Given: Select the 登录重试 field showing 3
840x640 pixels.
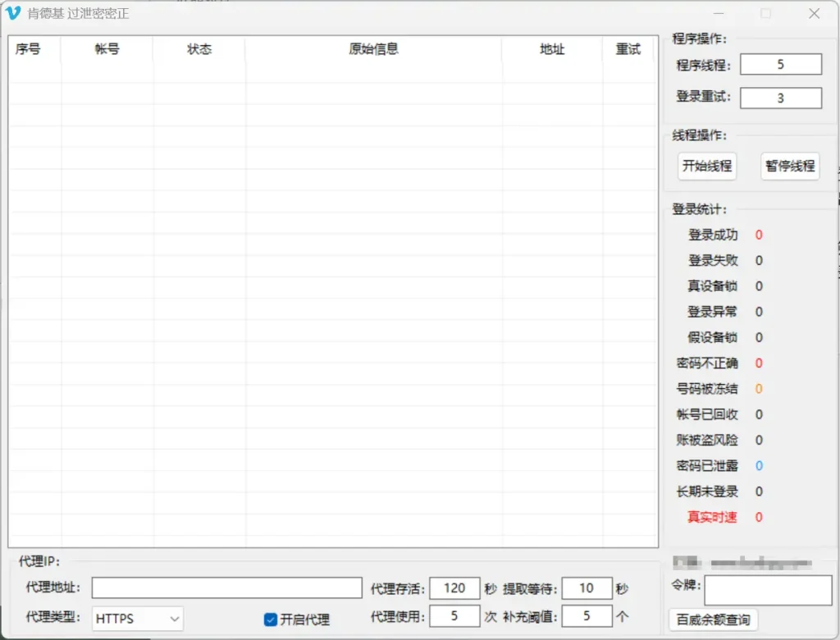Looking at the screenshot, I should click(780, 98).
